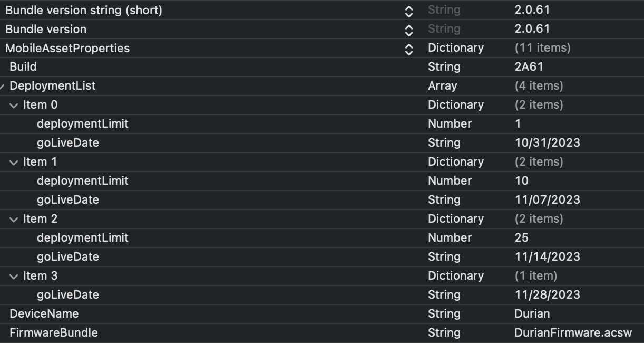
Task: Click the DurianFirmware.acsw value
Action: (x=573, y=333)
